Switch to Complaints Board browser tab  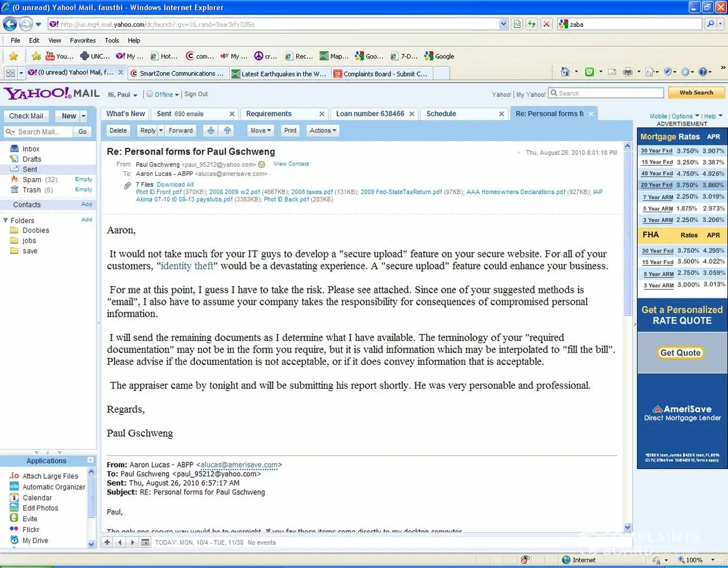(381, 74)
